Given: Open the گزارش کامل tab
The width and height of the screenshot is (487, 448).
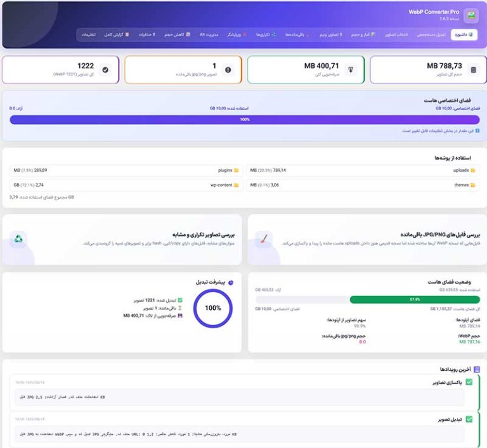Looking at the screenshot, I should (117, 35).
